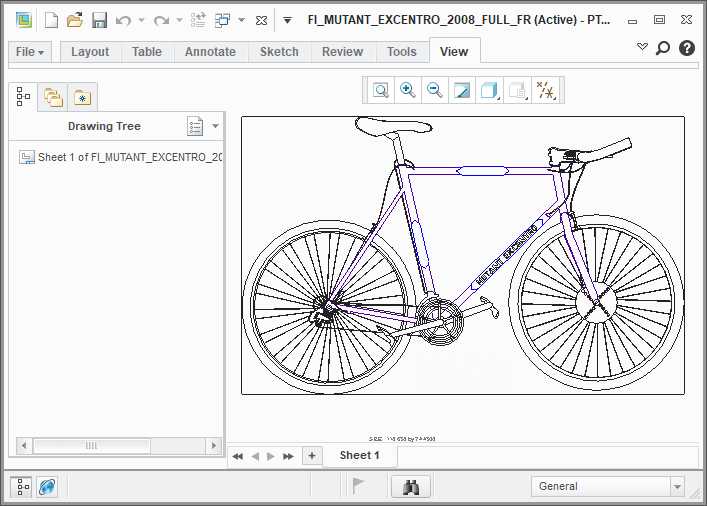Viewport: 707px width, 506px height.
Task: Open the File menu
Action: point(30,52)
